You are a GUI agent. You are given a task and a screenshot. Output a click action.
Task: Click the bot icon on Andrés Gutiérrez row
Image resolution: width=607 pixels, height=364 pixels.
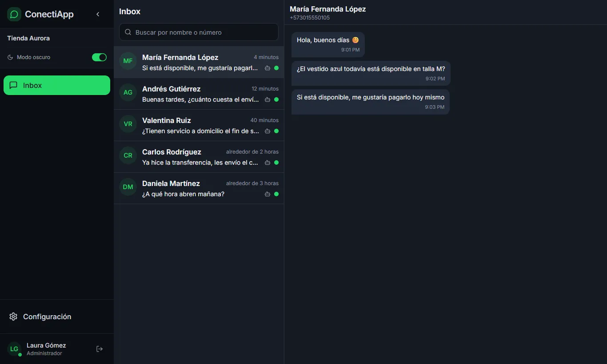click(x=268, y=99)
